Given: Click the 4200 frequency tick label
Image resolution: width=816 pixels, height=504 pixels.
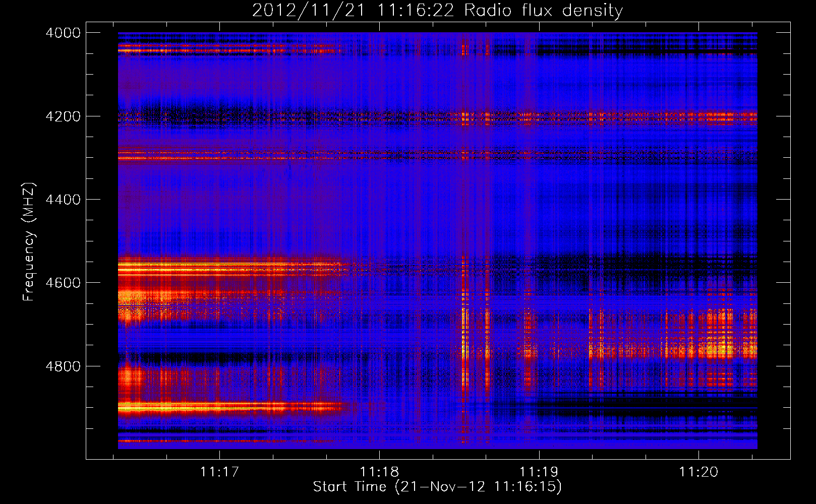Looking at the screenshot, I should [x=63, y=116].
